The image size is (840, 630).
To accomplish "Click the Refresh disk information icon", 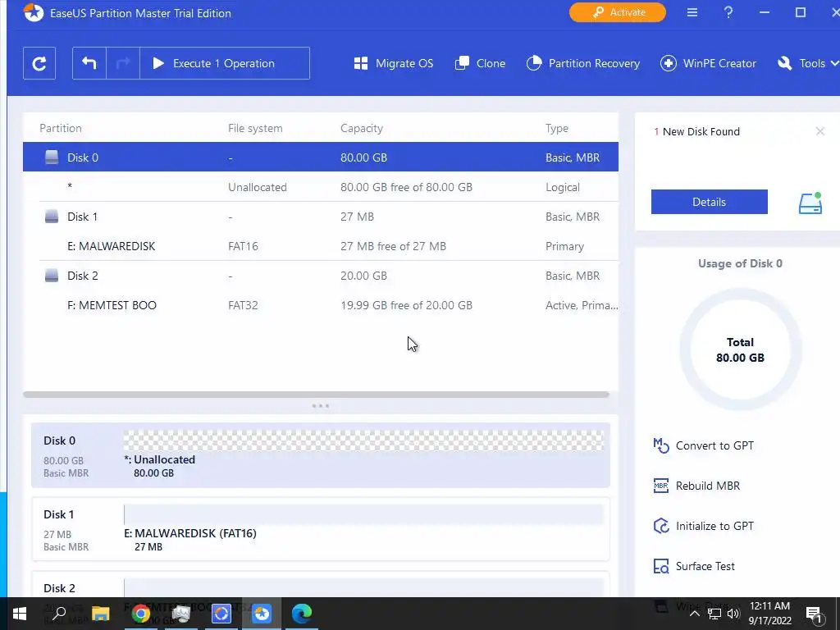I will click(39, 63).
